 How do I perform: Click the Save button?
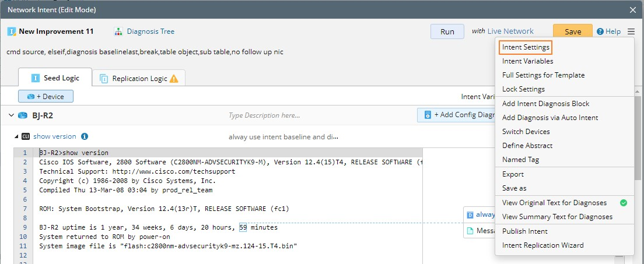pyautogui.click(x=572, y=32)
